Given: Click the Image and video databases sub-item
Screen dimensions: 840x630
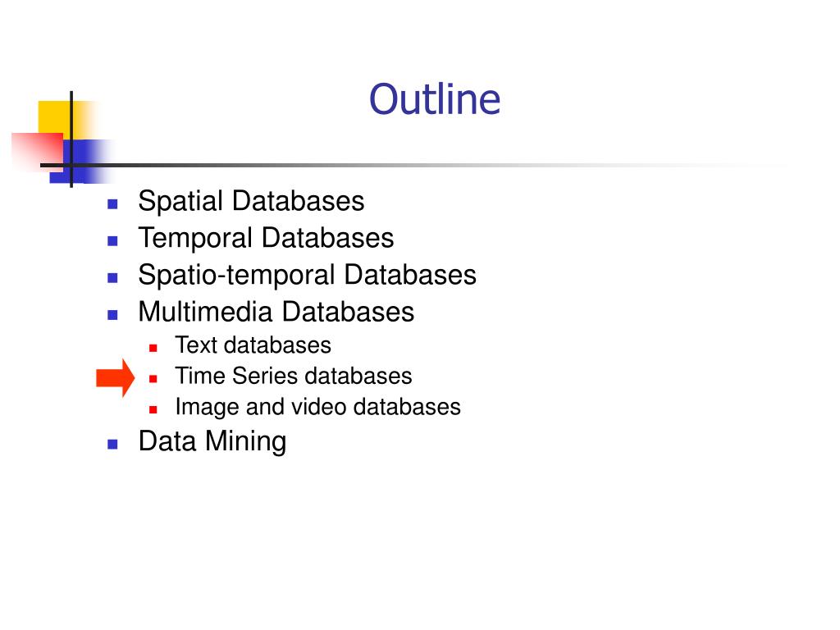Looking at the screenshot, I should click(x=317, y=407).
